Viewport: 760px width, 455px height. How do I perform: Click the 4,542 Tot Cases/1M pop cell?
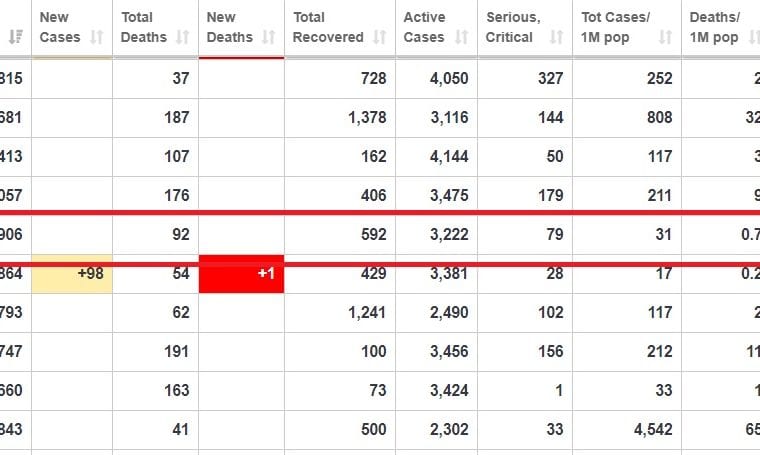(x=627, y=430)
